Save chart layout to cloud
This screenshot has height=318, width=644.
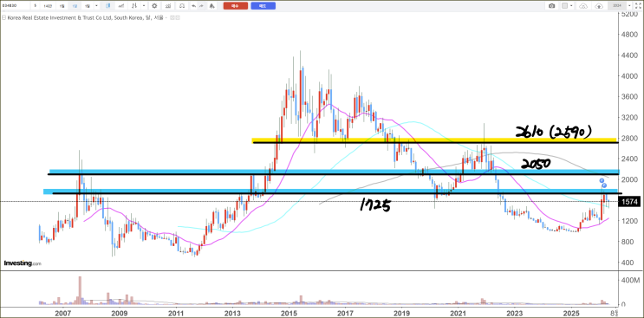[x=599, y=6]
